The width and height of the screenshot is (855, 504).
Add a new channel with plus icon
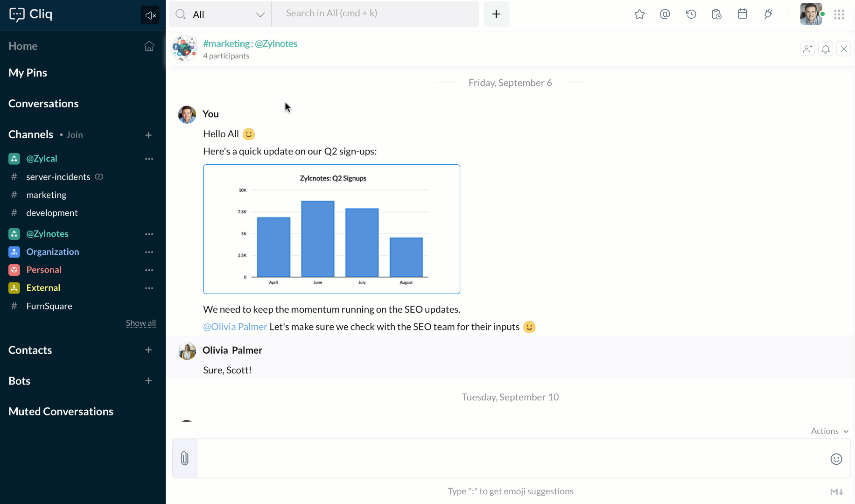pos(148,135)
